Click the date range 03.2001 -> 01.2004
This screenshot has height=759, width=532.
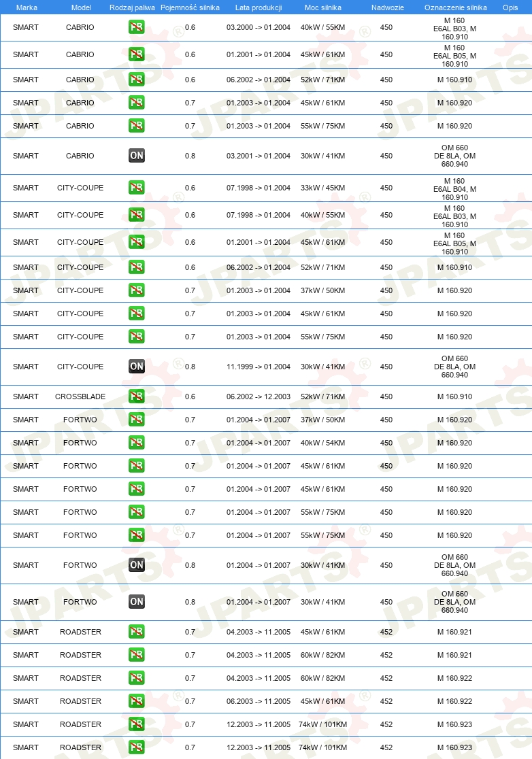(x=259, y=156)
